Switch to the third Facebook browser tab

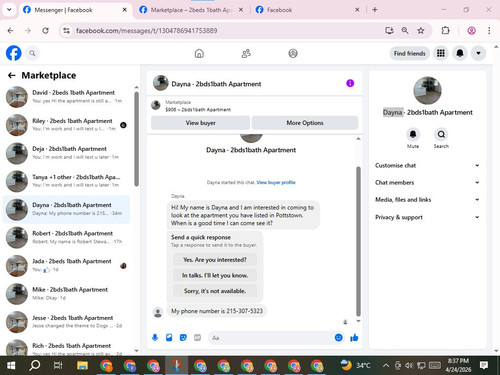tap(307, 10)
